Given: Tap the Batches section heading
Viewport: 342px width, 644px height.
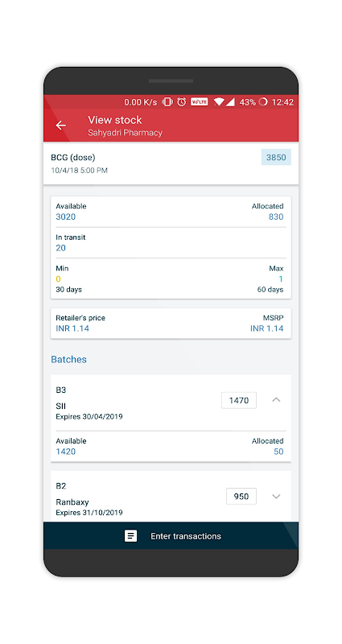Looking at the screenshot, I should click(68, 359).
